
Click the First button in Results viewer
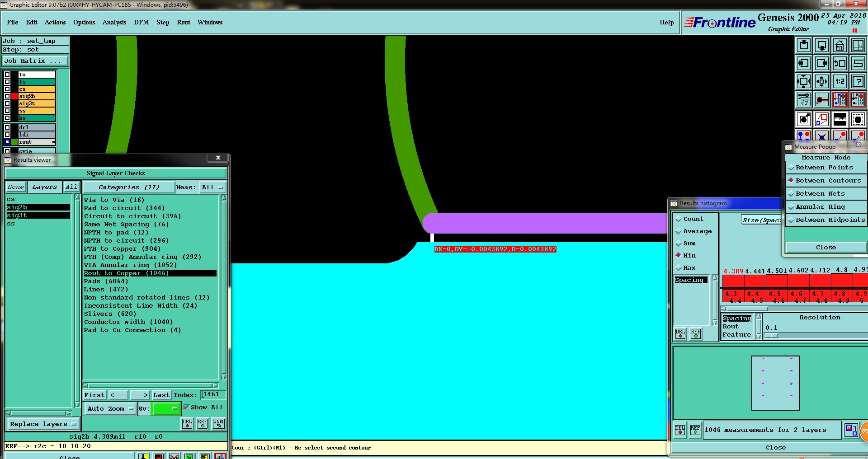pos(94,395)
